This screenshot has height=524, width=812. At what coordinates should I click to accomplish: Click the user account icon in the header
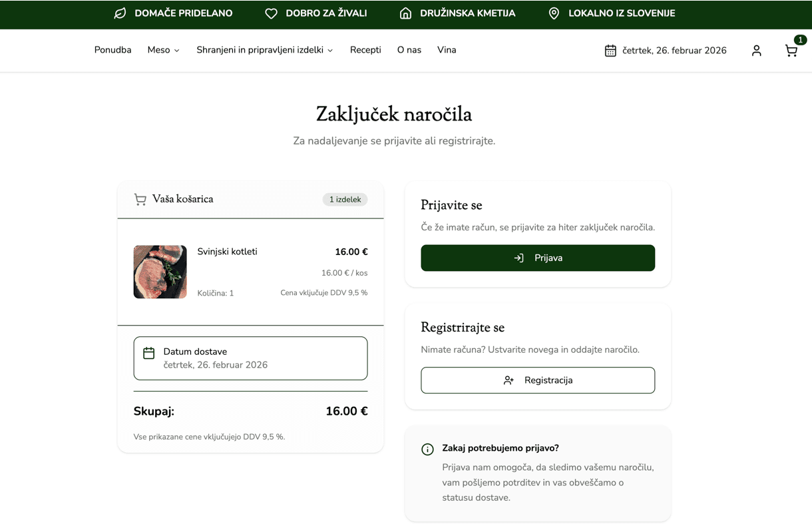point(756,51)
